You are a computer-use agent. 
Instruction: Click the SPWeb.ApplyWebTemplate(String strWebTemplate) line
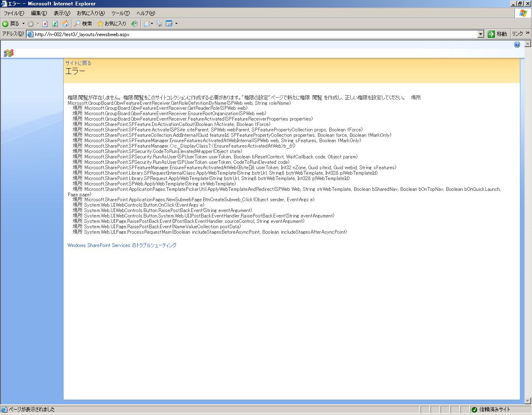click(x=154, y=184)
